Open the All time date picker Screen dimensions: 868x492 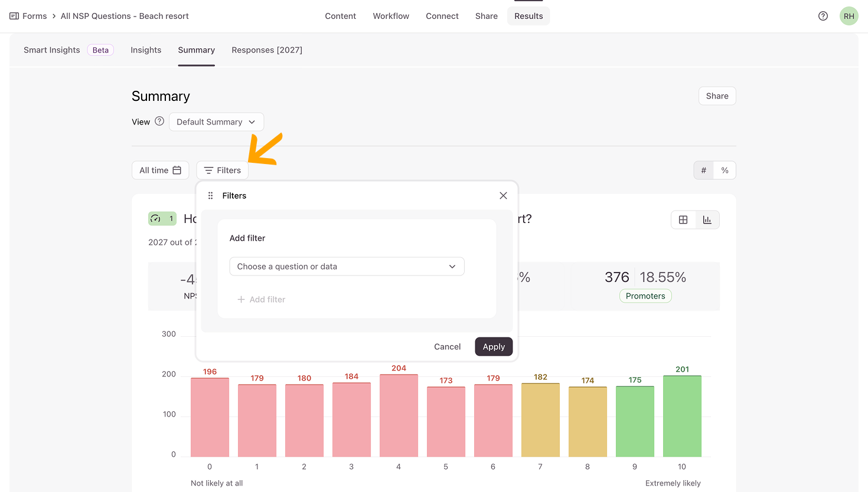point(160,170)
